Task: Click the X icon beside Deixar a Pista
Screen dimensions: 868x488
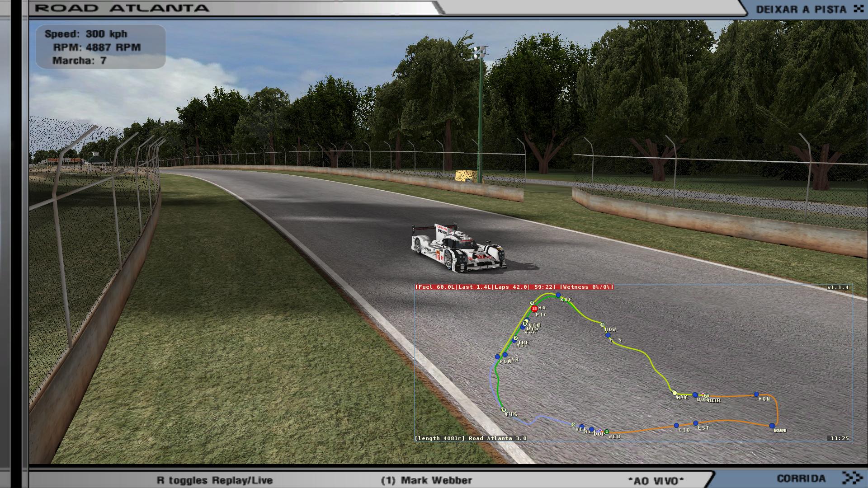Action: (858, 9)
